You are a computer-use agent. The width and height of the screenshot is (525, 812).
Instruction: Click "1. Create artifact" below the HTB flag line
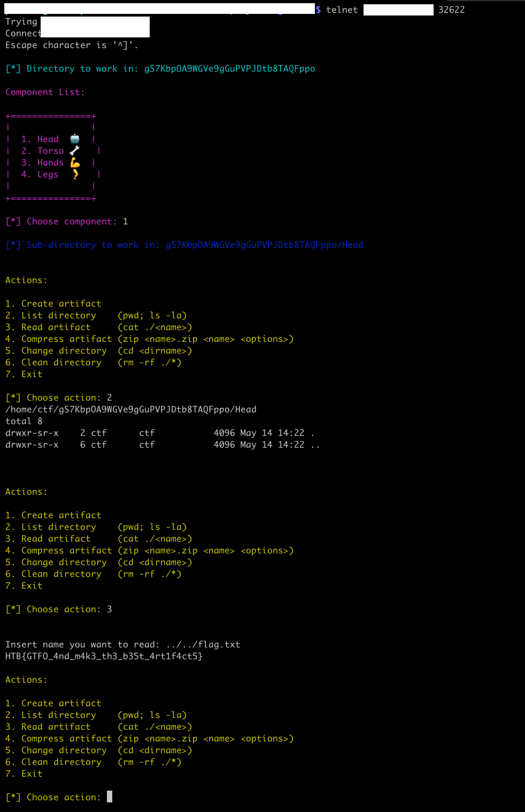click(53, 703)
